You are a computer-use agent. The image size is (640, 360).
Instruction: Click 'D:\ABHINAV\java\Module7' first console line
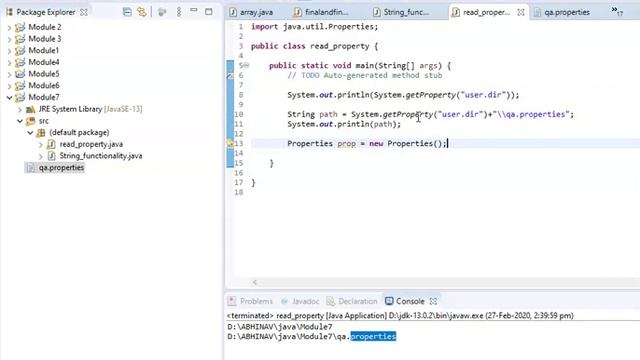pyautogui.click(x=280, y=327)
